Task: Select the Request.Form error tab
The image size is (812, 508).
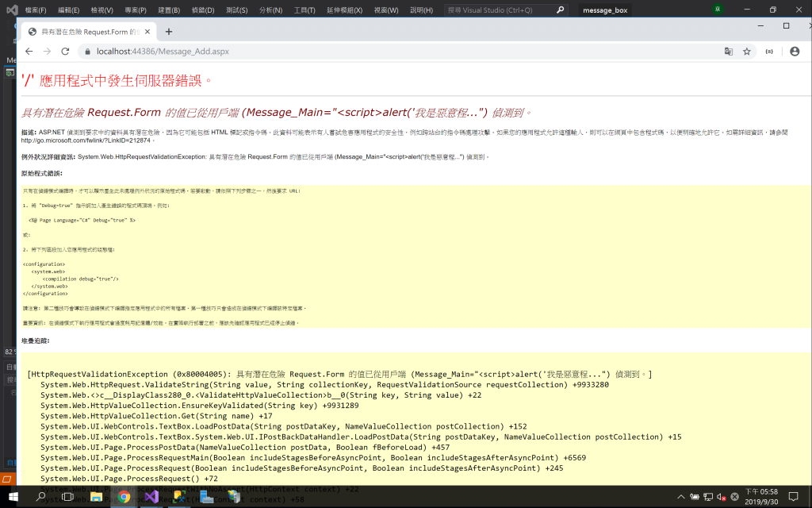Action: [89, 32]
